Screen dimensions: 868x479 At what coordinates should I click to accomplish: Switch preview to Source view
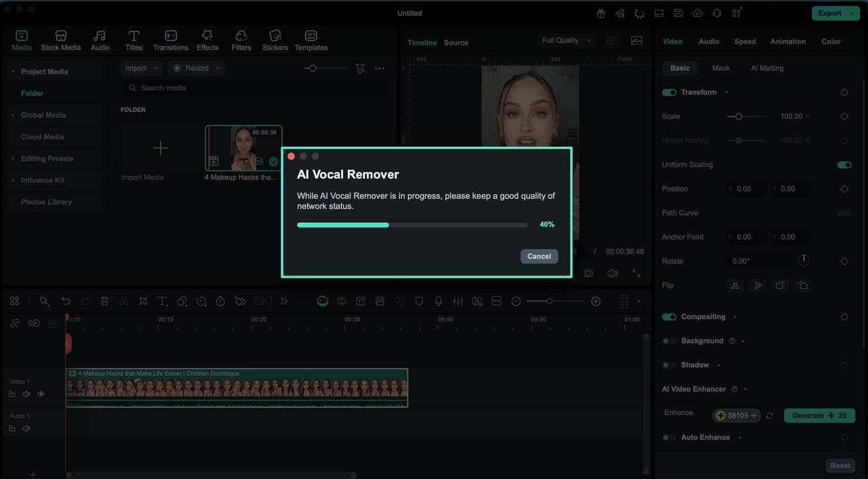pos(456,43)
